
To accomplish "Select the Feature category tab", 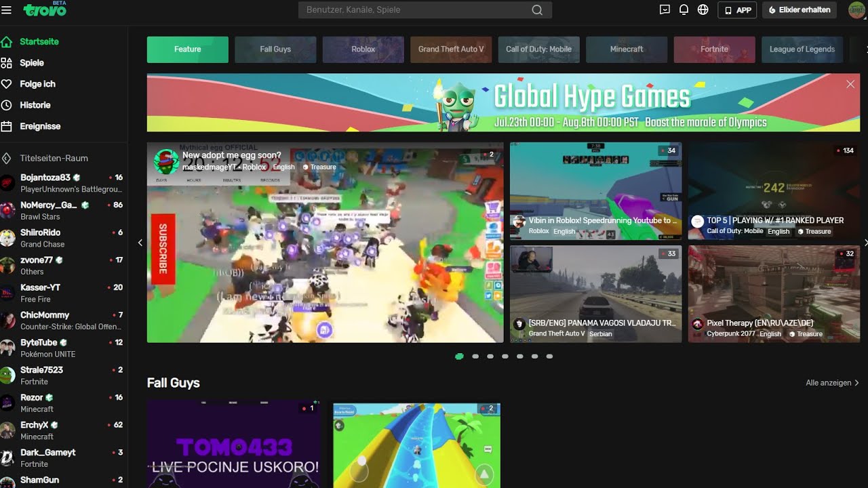I will click(x=188, y=49).
